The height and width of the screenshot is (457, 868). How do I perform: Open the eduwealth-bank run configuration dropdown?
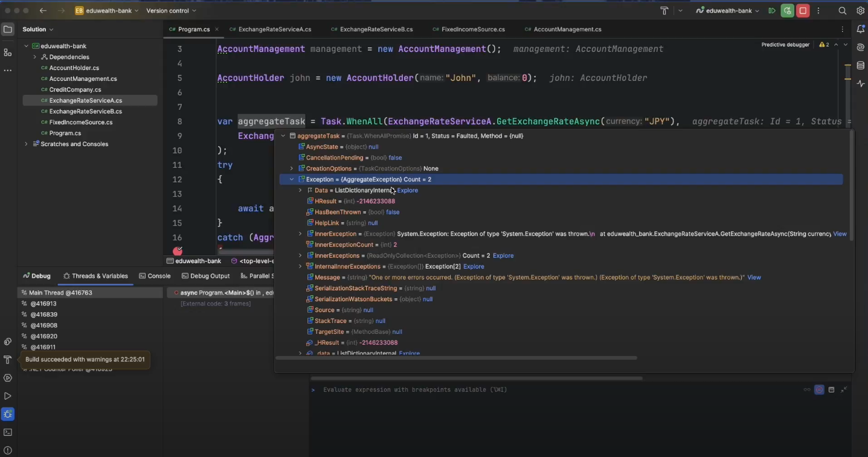pos(727,11)
